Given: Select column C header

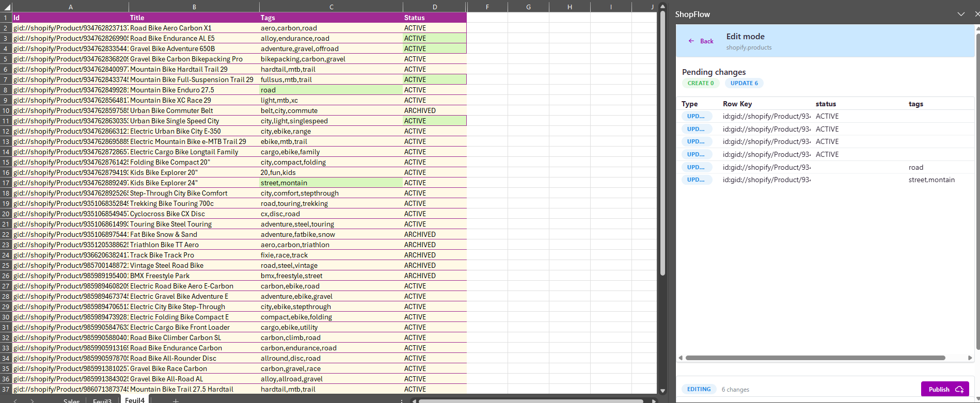Looking at the screenshot, I should coord(331,7).
